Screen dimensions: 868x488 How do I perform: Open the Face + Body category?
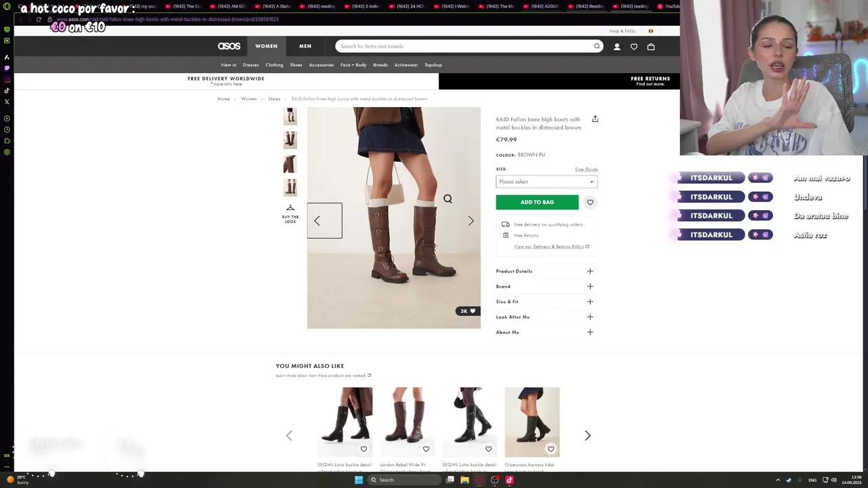pyautogui.click(x=353, y=65)
